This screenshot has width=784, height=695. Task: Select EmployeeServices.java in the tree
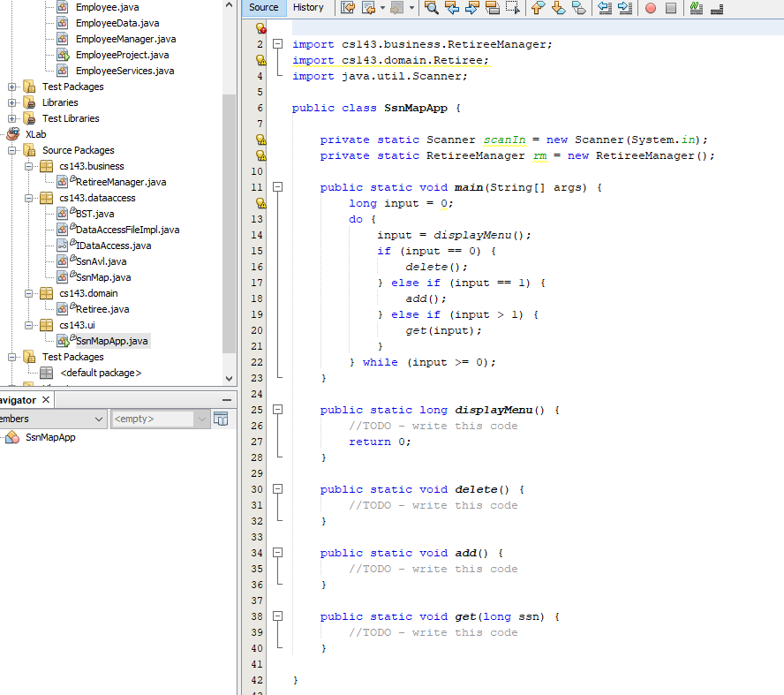125,71
